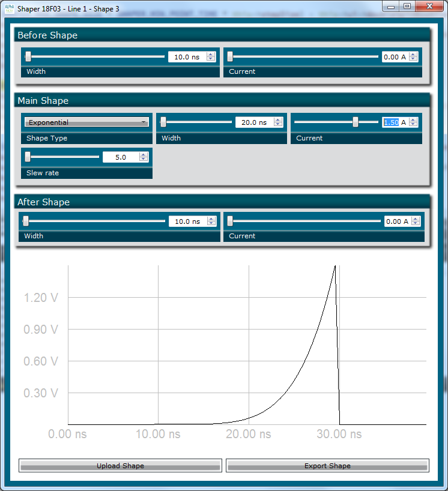Click the Slew rate 5.0 value field
The height and width of the screenshot is (491, 448).
(x=120, y=157)
